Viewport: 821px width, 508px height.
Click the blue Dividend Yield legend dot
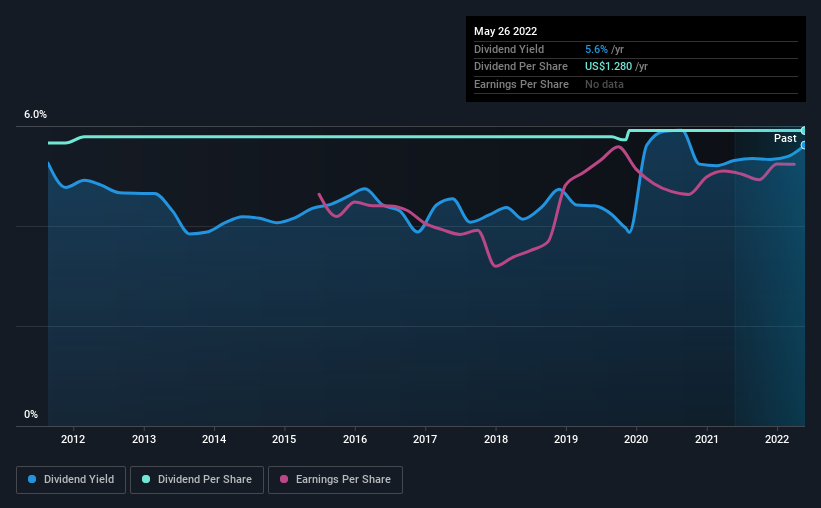32,479
